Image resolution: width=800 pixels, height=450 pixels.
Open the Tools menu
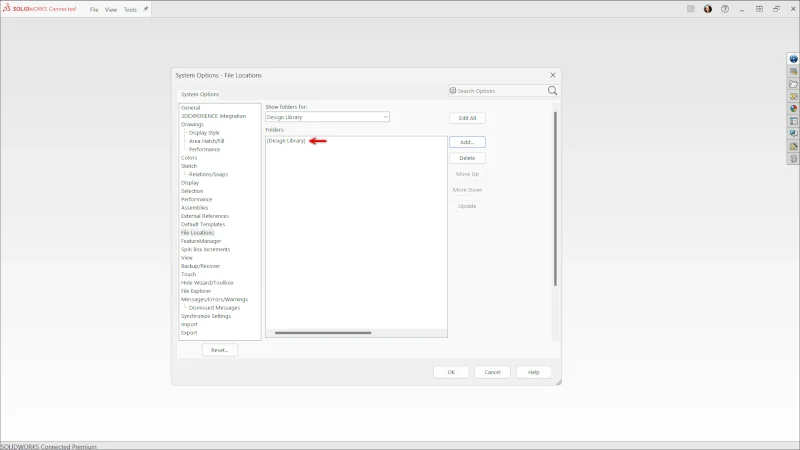130,9
